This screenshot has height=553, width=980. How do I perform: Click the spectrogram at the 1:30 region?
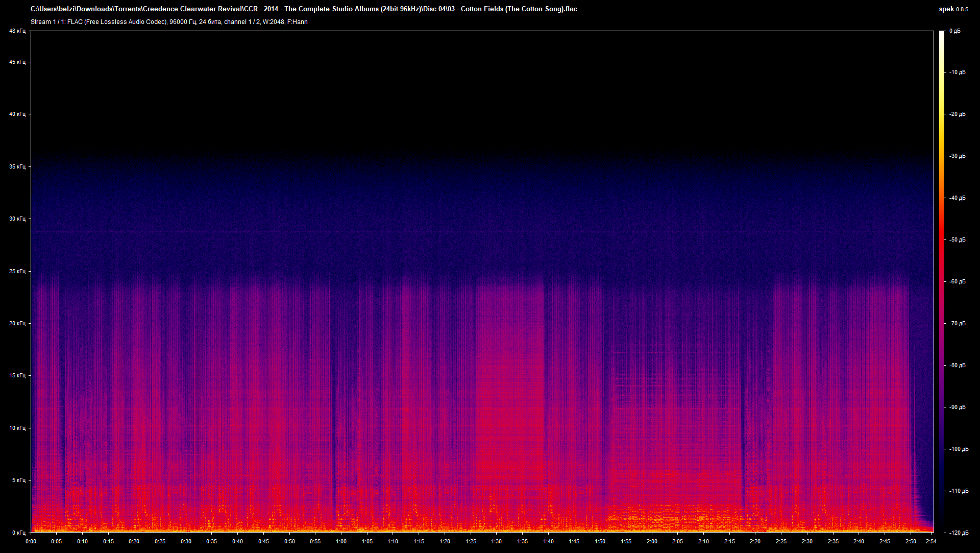point(497,408)
